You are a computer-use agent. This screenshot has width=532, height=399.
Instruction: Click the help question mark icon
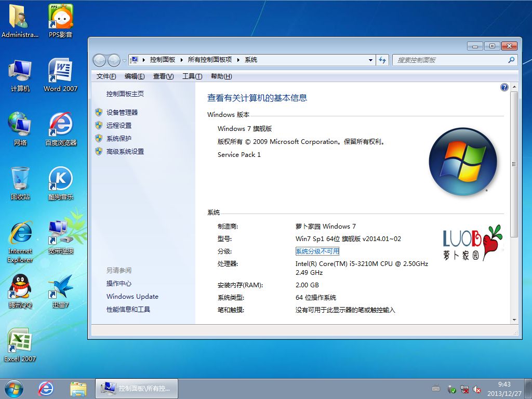(x=504, y=87)
